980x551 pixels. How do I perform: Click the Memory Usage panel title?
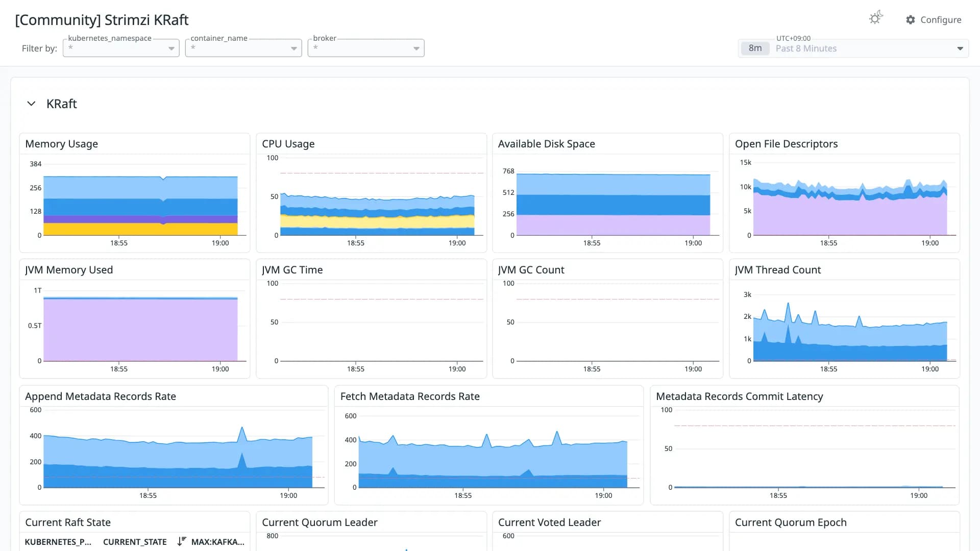click(61, 144)
